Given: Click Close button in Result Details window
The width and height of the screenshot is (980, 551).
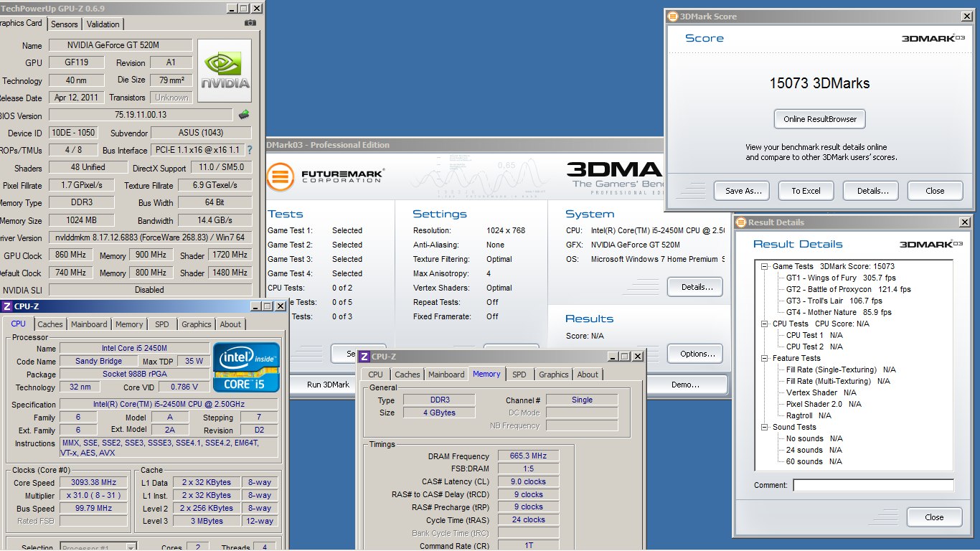Looking at the screenshot, I should coord(934,517).
